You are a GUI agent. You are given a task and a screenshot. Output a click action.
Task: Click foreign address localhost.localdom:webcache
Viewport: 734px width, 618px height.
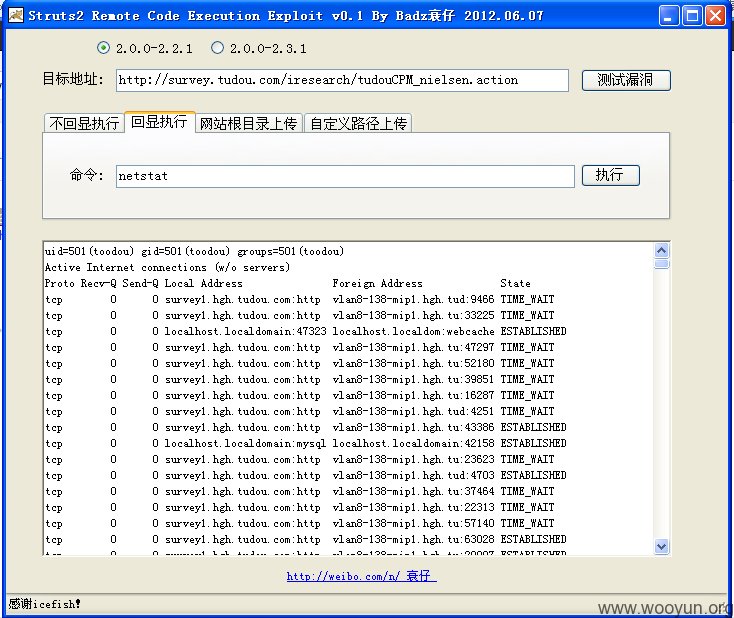413,331
